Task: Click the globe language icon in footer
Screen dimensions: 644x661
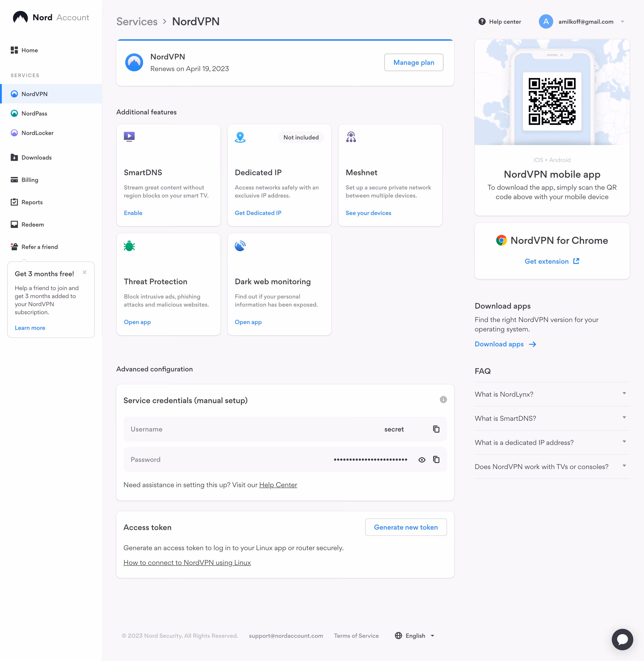Action: point(398,635)
